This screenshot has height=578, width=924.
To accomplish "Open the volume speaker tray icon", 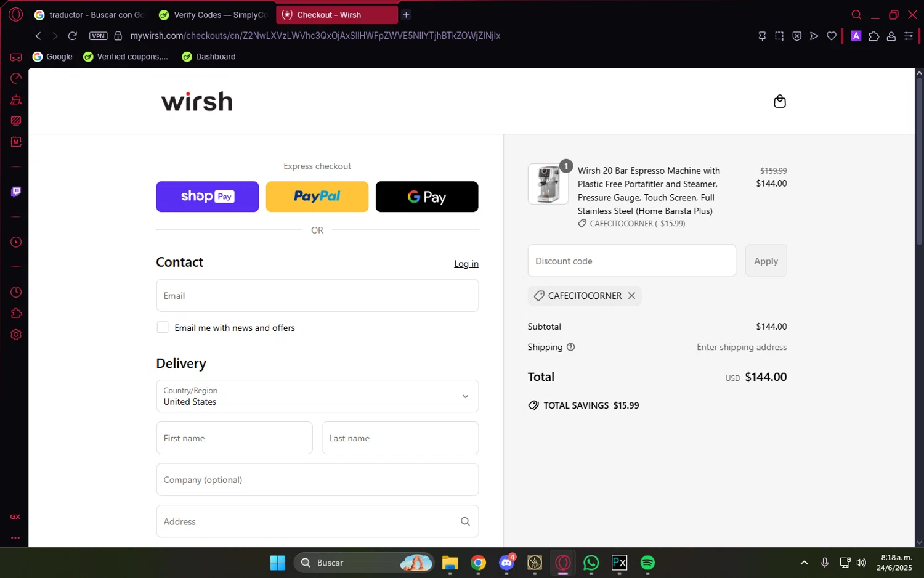I will coord(861,563).
